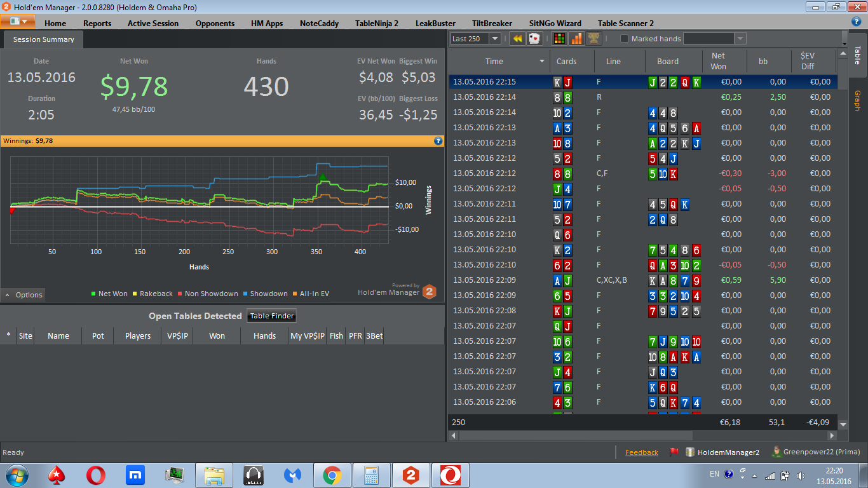Select the 22:15 hand with K J
Image resolution: width=868 pixels, height=488 pixels.
coord(643,82)
